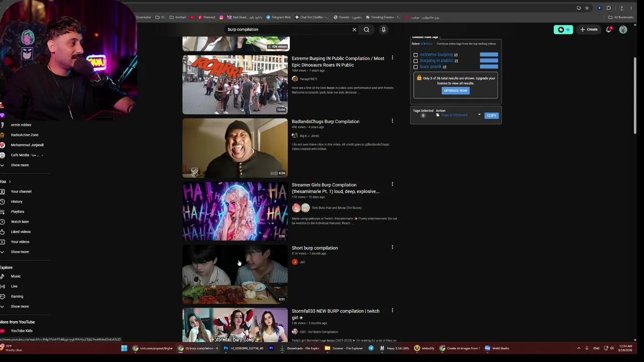Expand Show more in Explore section
Screen dimensions: 644x362
(x=20, y=306)
